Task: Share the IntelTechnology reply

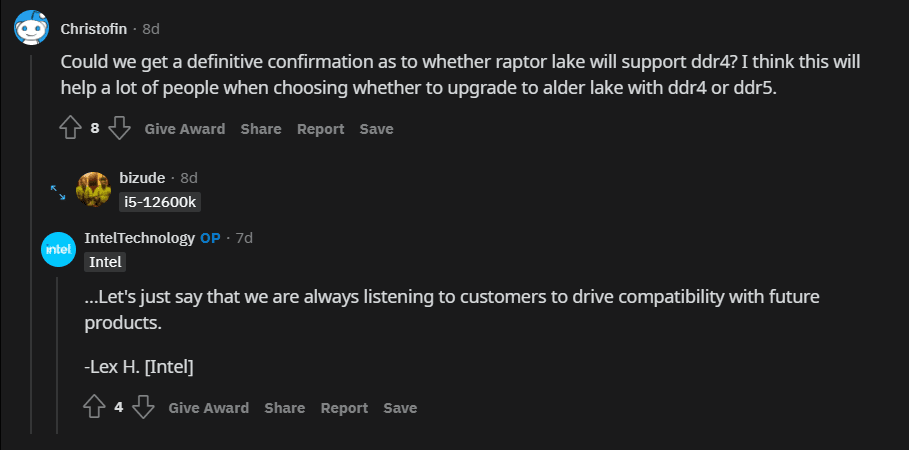Action: click(285, 408)
